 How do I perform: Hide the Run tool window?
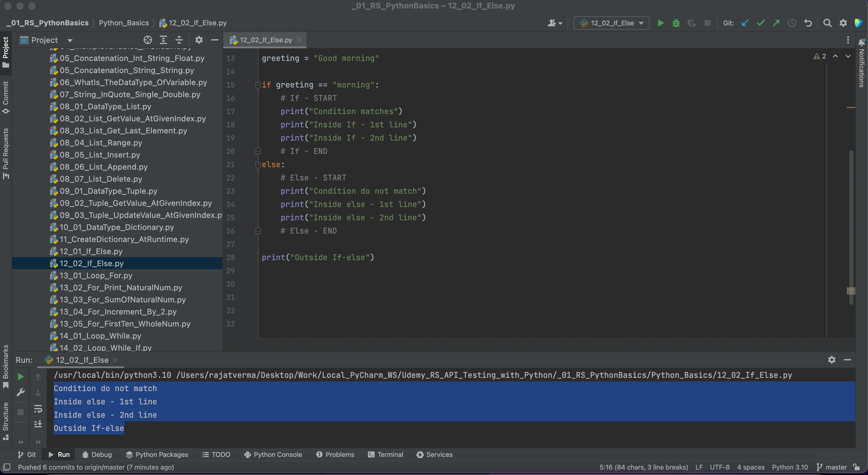pos(847,360)
